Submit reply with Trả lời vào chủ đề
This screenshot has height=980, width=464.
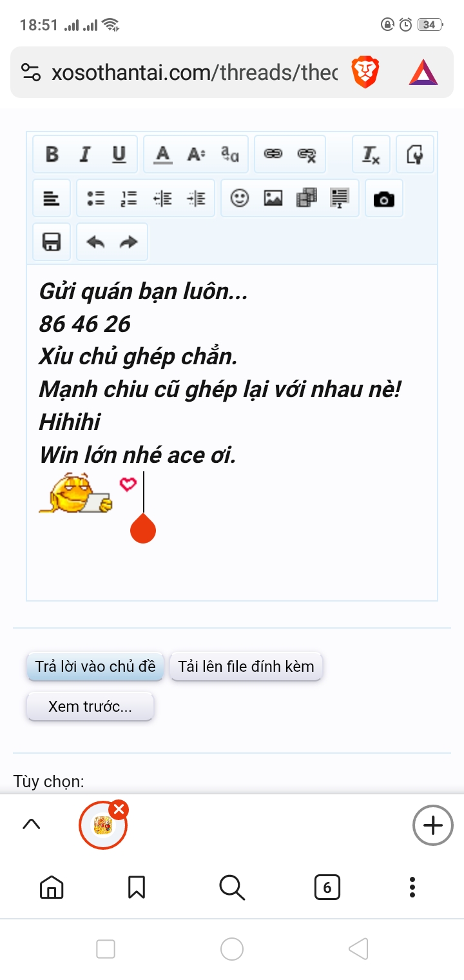pyautogui.click(x=95, y=667)
